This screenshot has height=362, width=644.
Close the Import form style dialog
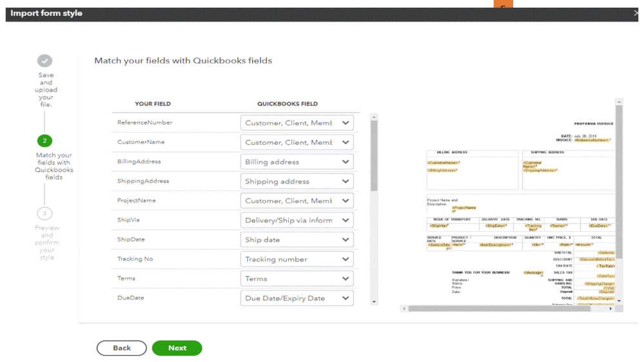[x=636, y=13]
